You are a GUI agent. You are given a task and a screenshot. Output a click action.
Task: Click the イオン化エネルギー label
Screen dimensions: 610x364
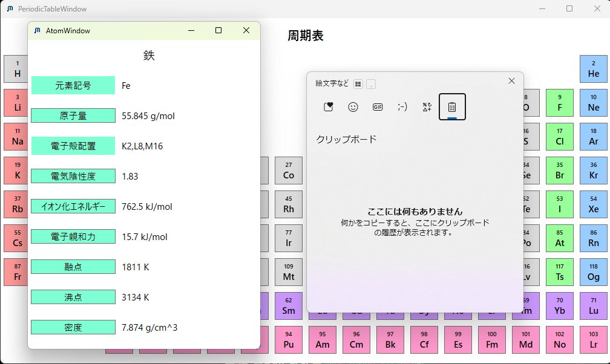73,207
